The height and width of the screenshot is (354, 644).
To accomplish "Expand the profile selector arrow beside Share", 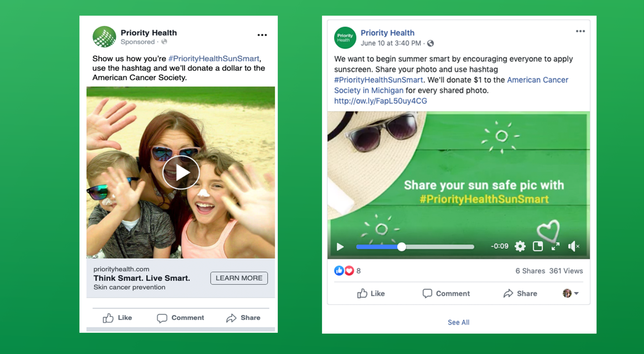I will pyautogui.click(x=577, y=293).
